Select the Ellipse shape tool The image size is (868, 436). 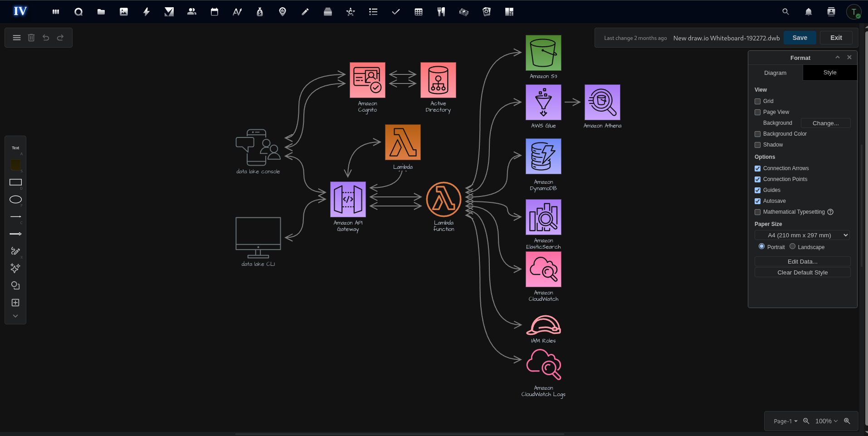point(15,200)
